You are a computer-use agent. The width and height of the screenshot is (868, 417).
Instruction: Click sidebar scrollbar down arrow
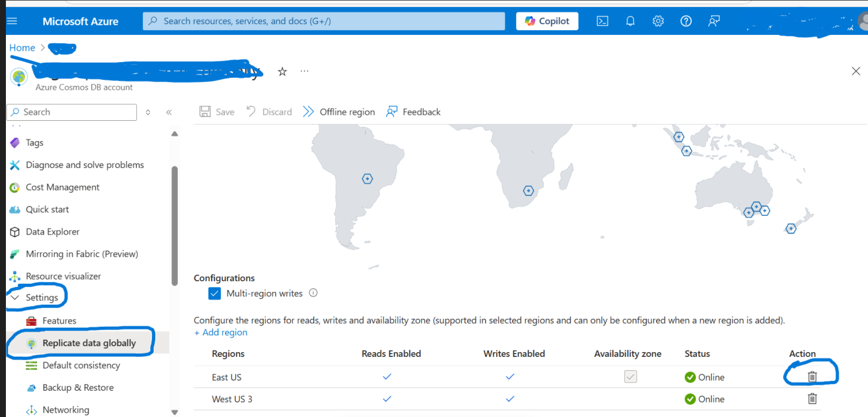[175, 412]
